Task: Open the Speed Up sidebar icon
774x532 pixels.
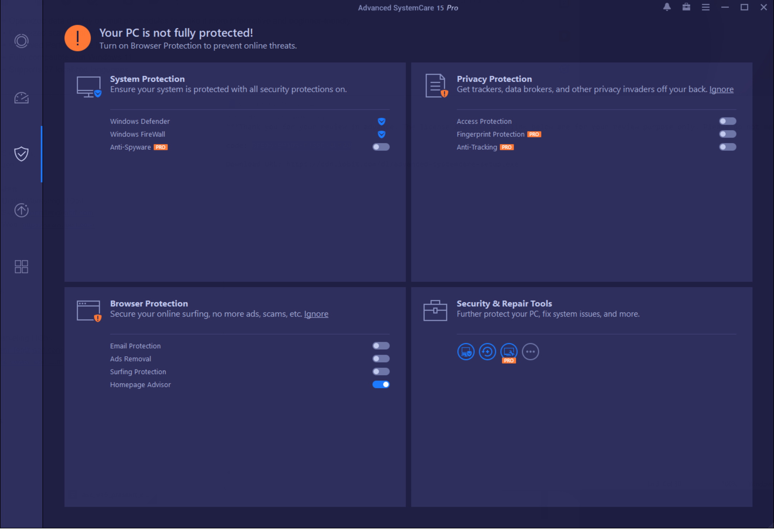Action: tap(21, 98)
